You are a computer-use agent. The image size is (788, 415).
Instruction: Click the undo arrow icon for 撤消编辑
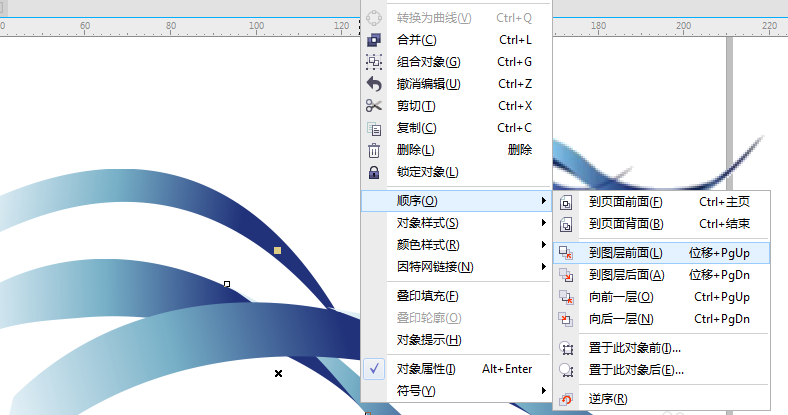coord(374,84)
